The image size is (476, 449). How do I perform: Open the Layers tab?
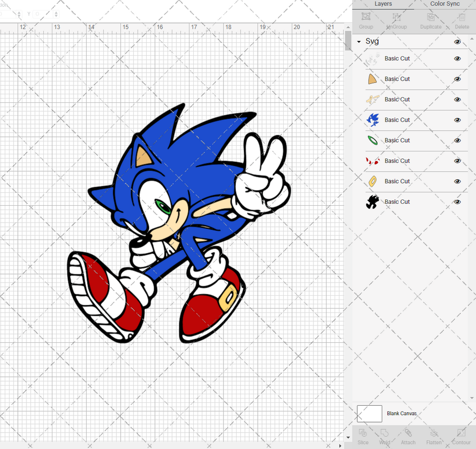pyautogui.click(x=383, y=4)
